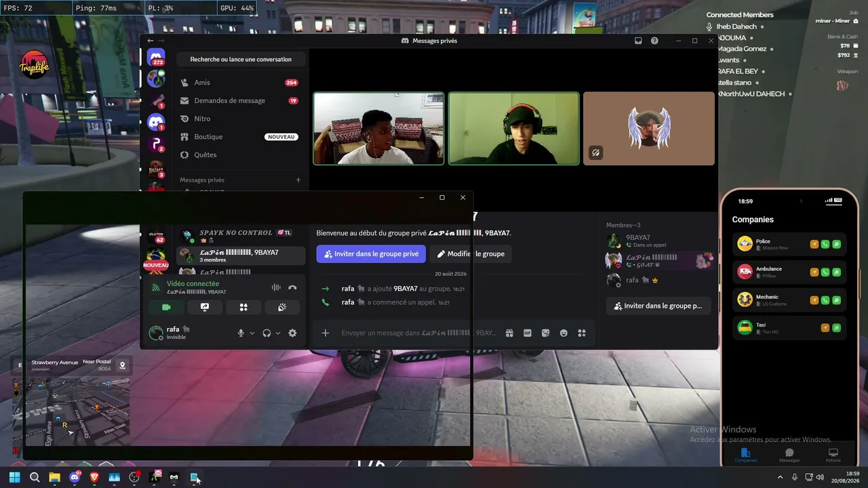Call the Mechanic company
Screen dimensions: 868x488
coord(825,300)
